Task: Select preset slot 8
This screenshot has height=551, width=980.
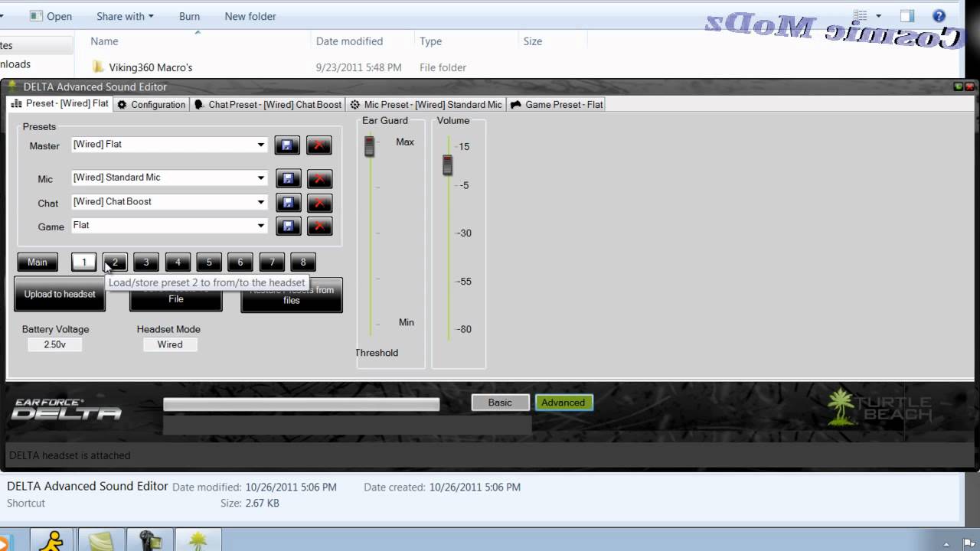Action: pos(303,262)
